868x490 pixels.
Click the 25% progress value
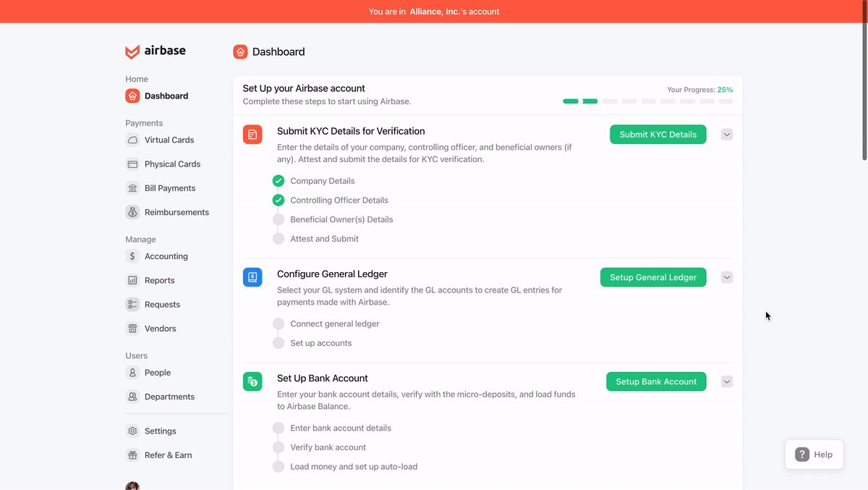pos(725,90)
